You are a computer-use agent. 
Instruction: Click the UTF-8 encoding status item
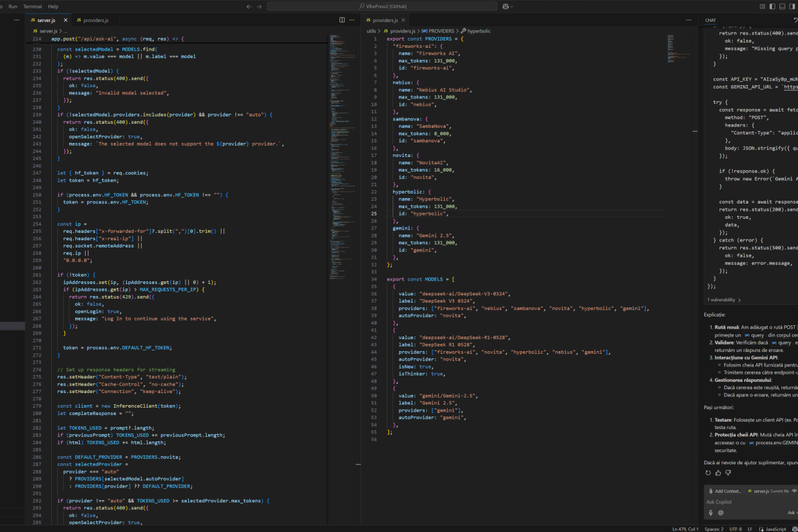pyautogui.click(x=735, y=529)
